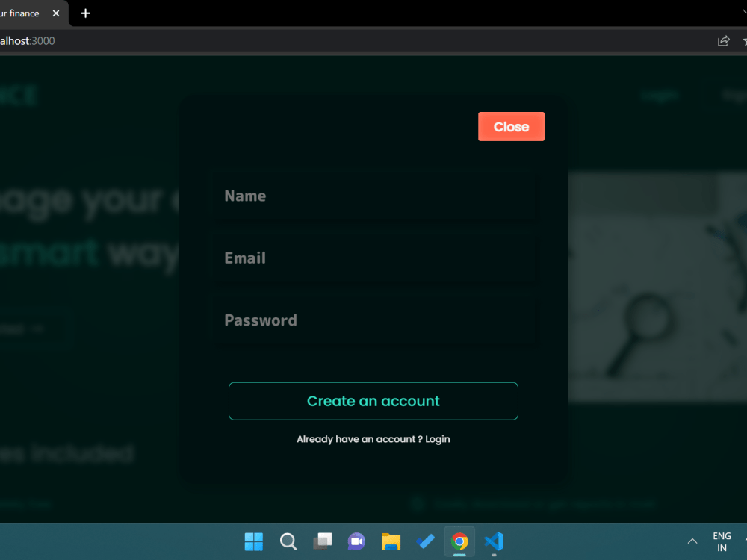Launch Visual Studio Code from the taskbar
This screenshot has width=747, height=560.
[494, 541]
